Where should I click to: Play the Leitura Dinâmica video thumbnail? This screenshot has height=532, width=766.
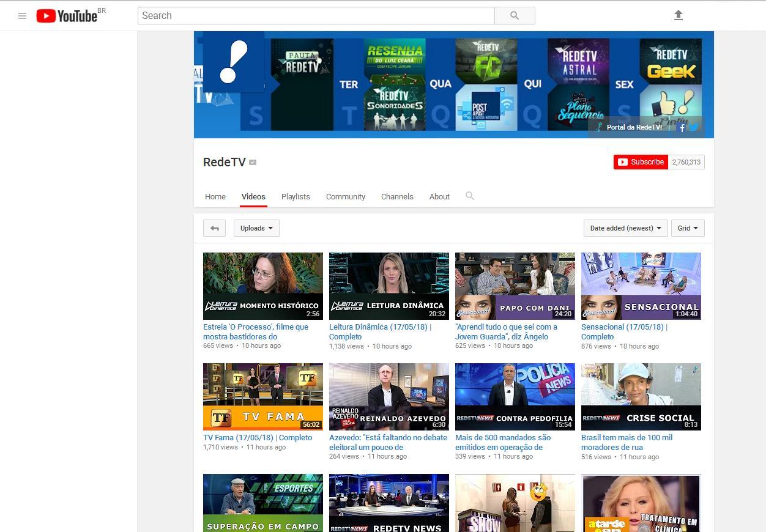click(x=389, y=286)
